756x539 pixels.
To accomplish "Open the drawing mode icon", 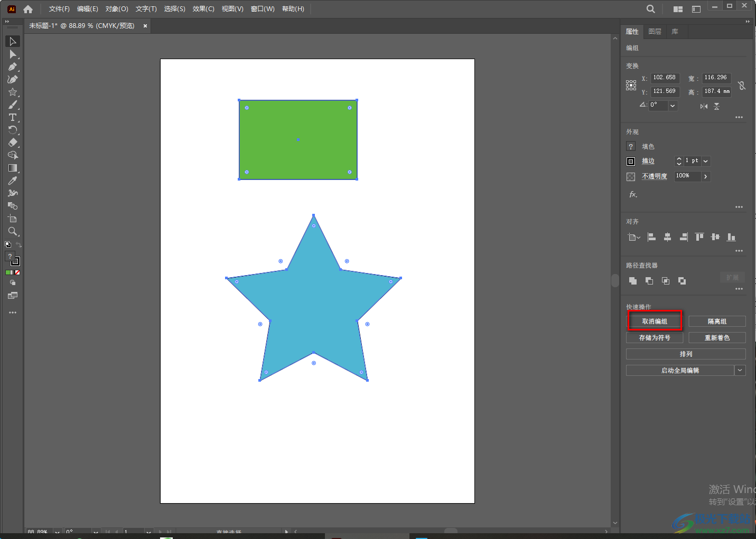I will coord(13,283).
